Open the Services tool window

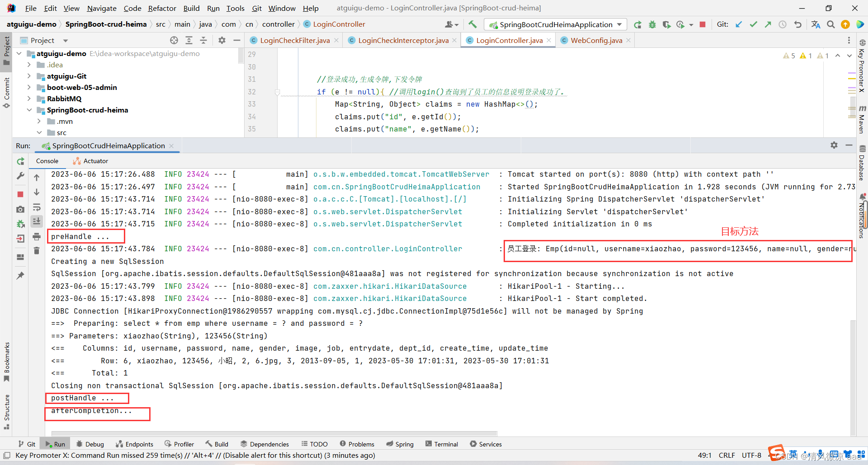coord(486,444)
